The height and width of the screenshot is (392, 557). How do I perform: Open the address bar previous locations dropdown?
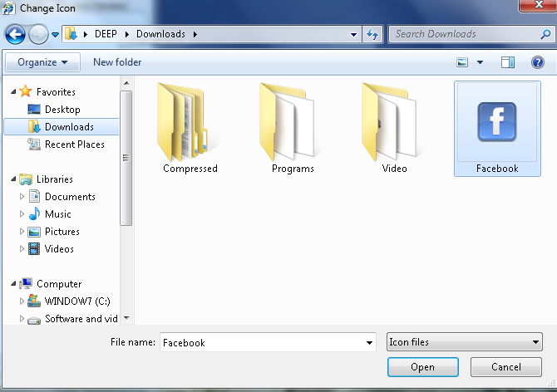coord(353,34)
